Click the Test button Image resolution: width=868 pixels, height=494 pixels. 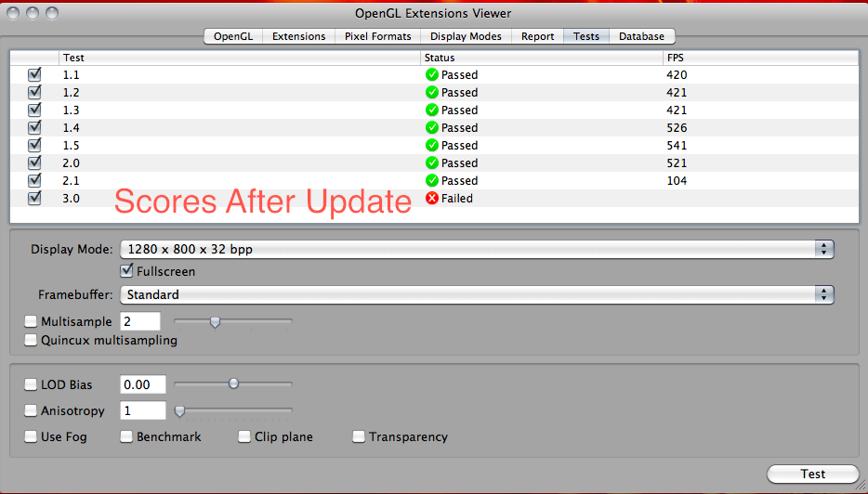(812, 474)
